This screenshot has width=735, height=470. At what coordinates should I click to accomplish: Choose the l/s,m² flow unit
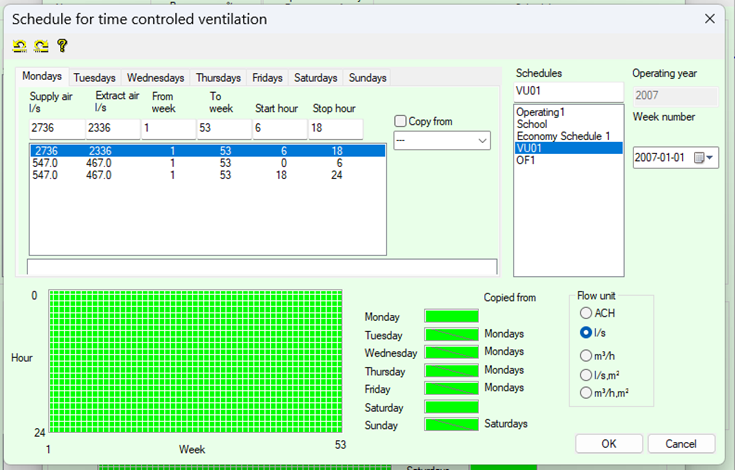pyautogui.click(x=586, y=373)
